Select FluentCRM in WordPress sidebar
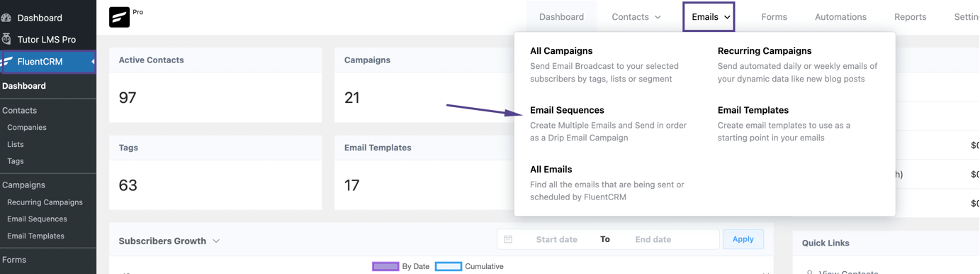The height and width of the screenshot is (274, 980). 40,62
